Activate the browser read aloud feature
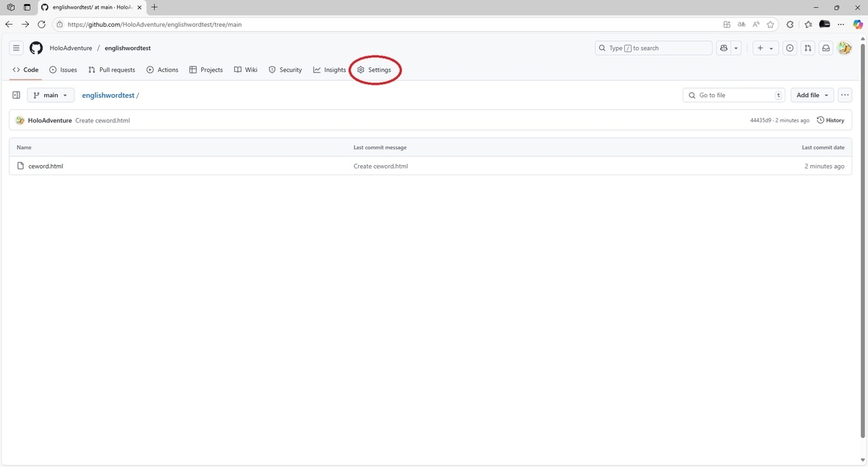This screenshot has height=467, width=868. [x=755, y=24]
